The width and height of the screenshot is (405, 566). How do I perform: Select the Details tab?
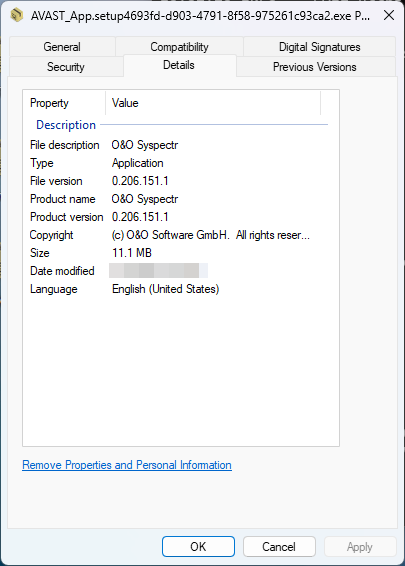[x=179, y=65]
